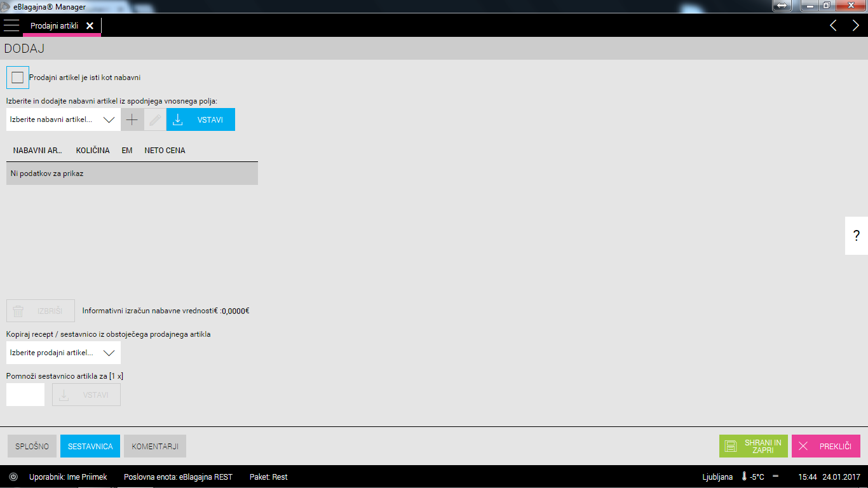868x488 pixels.
Task: Open the hamburger main menu
Action: pos(11,25)
